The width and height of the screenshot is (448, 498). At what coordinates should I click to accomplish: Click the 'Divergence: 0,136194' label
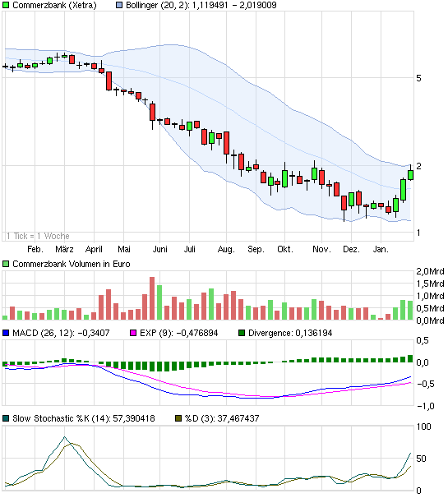point(290,333)
